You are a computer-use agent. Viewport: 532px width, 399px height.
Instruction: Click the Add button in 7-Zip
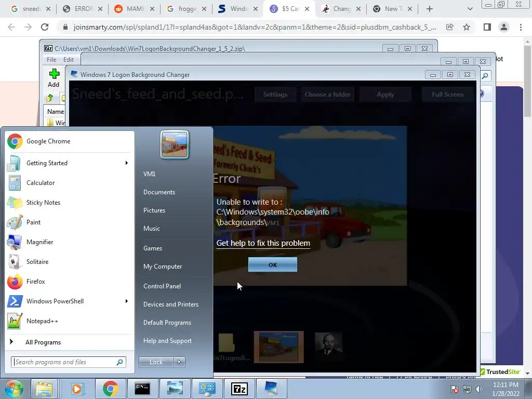tap(54, 78)
